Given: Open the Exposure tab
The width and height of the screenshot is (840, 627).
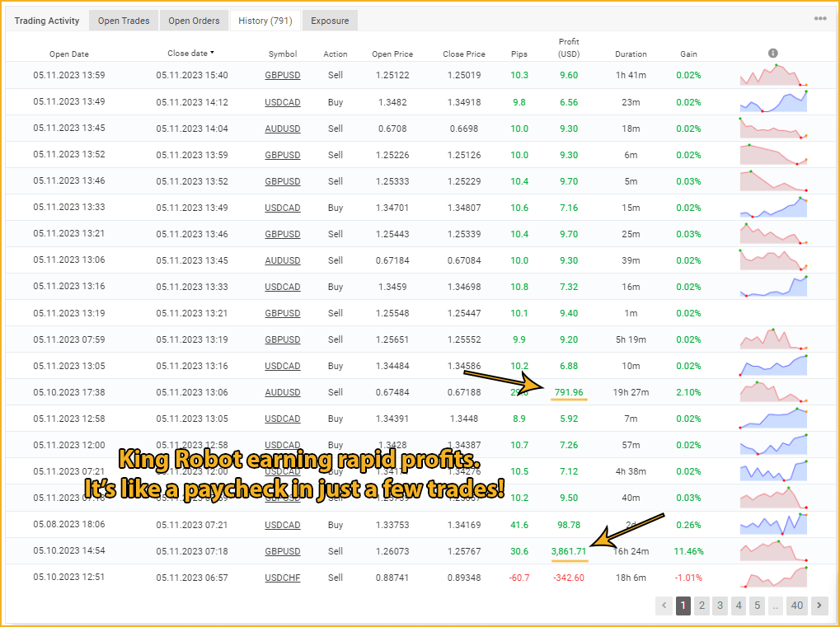Looking at the screenshot, I should pos(330,21).
